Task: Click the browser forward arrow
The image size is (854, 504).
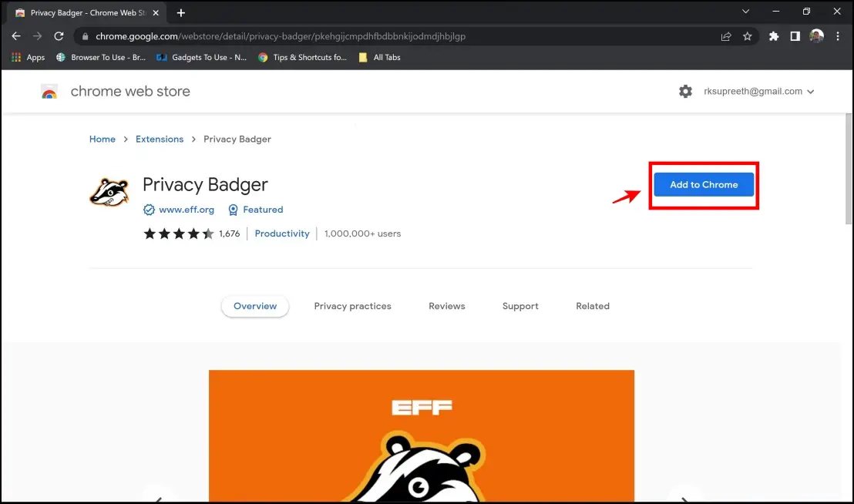Action: point(37,36)
